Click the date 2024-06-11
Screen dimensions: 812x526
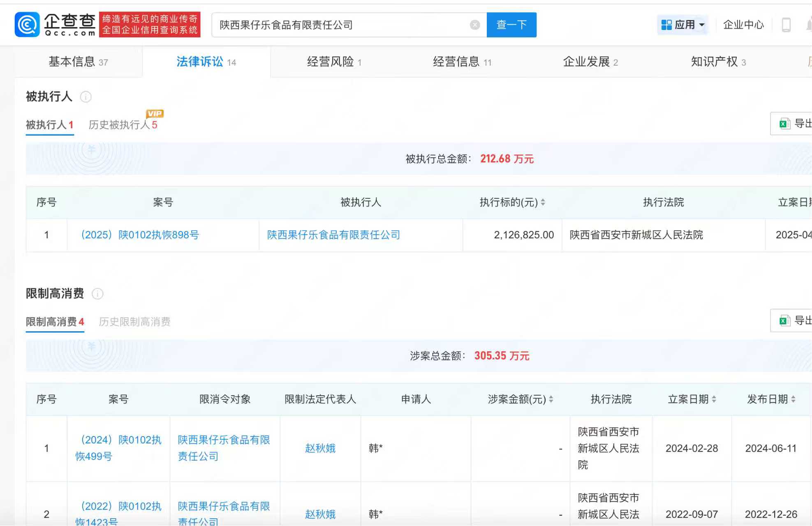771,448
